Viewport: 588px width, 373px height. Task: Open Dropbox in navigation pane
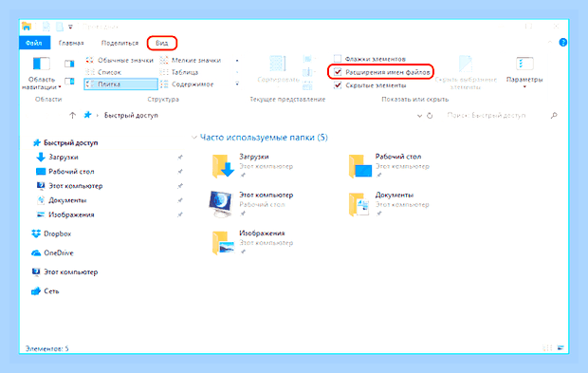[51, 233]
